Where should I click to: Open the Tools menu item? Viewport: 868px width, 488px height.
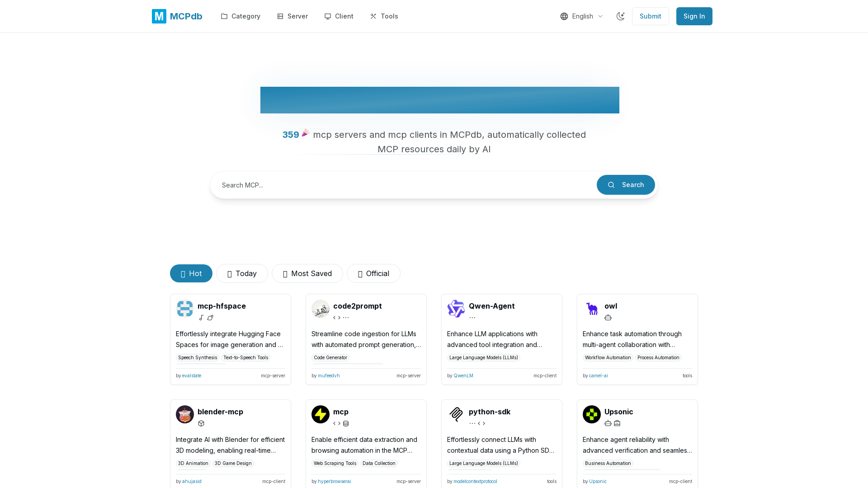(384, 16)
